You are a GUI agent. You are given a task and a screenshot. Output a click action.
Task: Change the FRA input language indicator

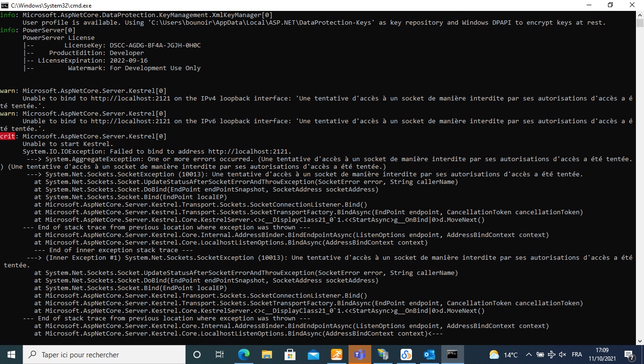click(x=577, y=355)
